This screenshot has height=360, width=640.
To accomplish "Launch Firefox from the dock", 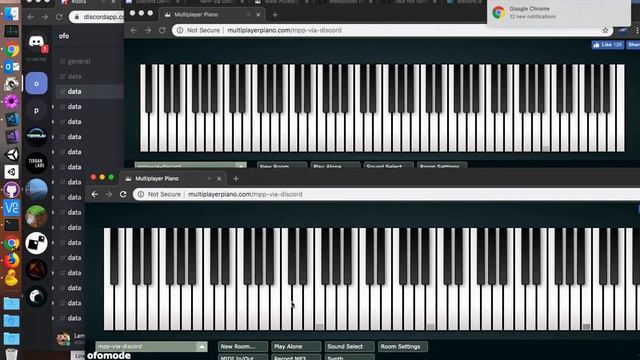I will (11, 260).
